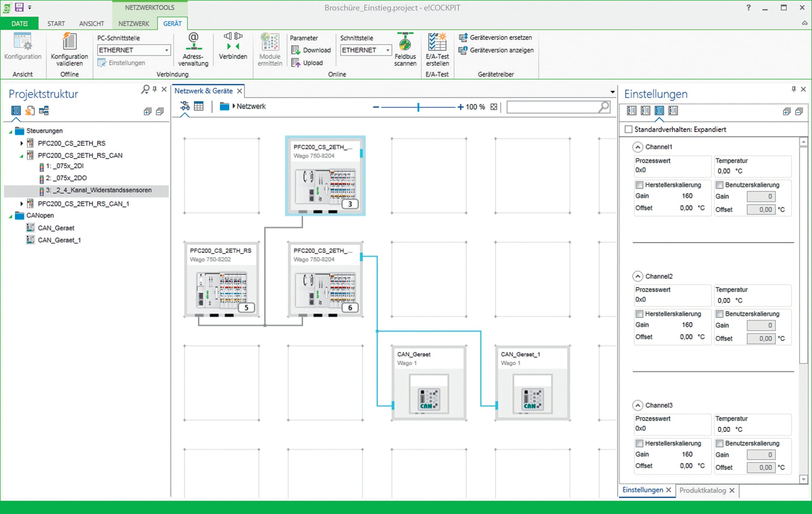Screen dimensions: 812x514
Task: Click the Netzwerk breadcrumb
Action: [251, 106]
